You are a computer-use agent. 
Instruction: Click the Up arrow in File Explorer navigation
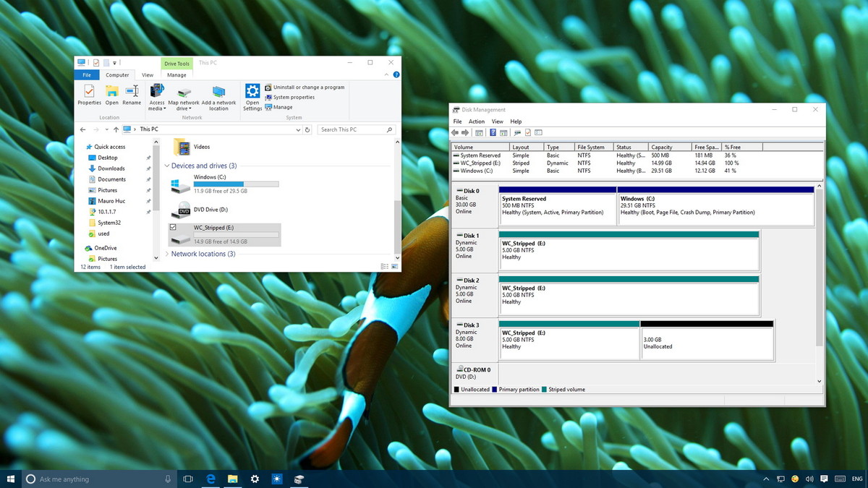coord(116,129)
